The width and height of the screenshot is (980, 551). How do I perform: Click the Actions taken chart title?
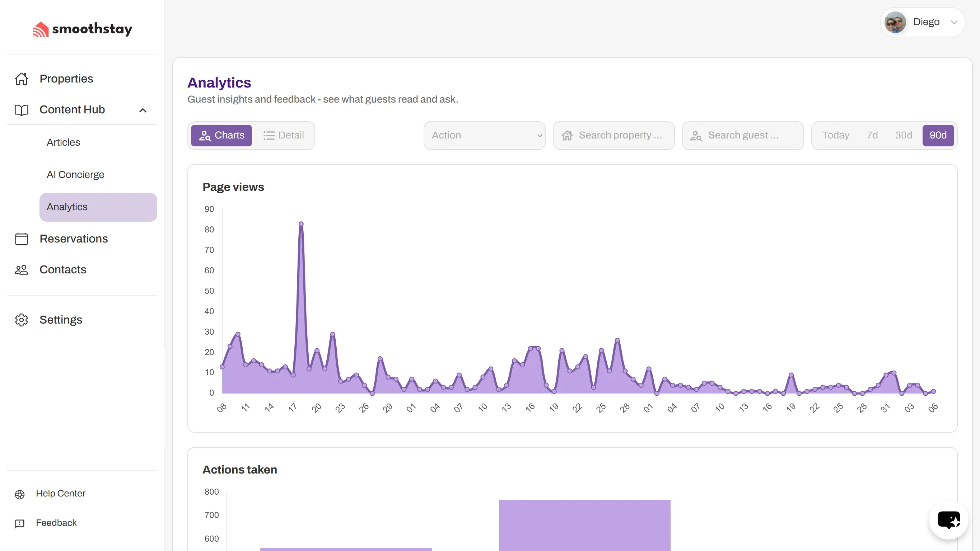(240, 470)
